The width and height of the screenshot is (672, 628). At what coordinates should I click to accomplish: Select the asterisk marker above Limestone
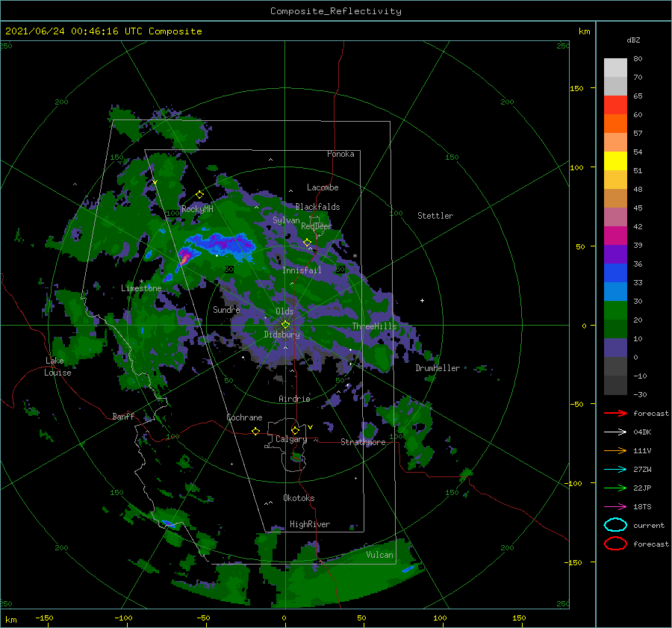point(141,282)
